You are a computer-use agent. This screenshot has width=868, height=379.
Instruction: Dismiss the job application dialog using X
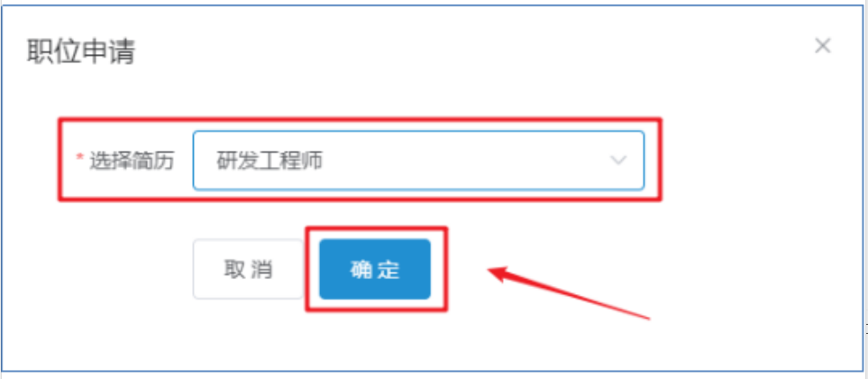click(823, 46)
